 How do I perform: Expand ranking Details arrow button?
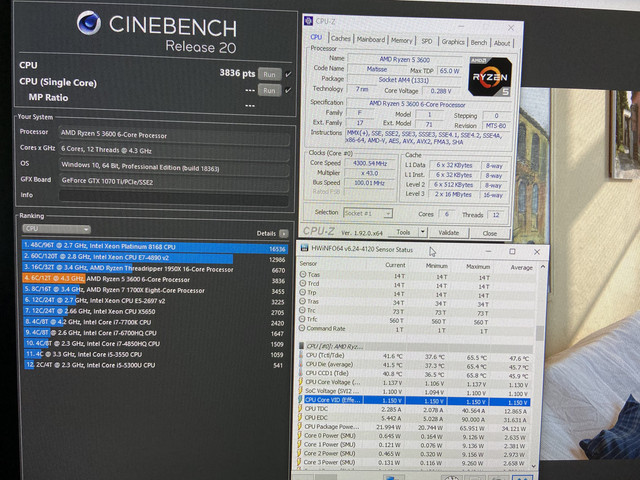(x=284, y=233)
